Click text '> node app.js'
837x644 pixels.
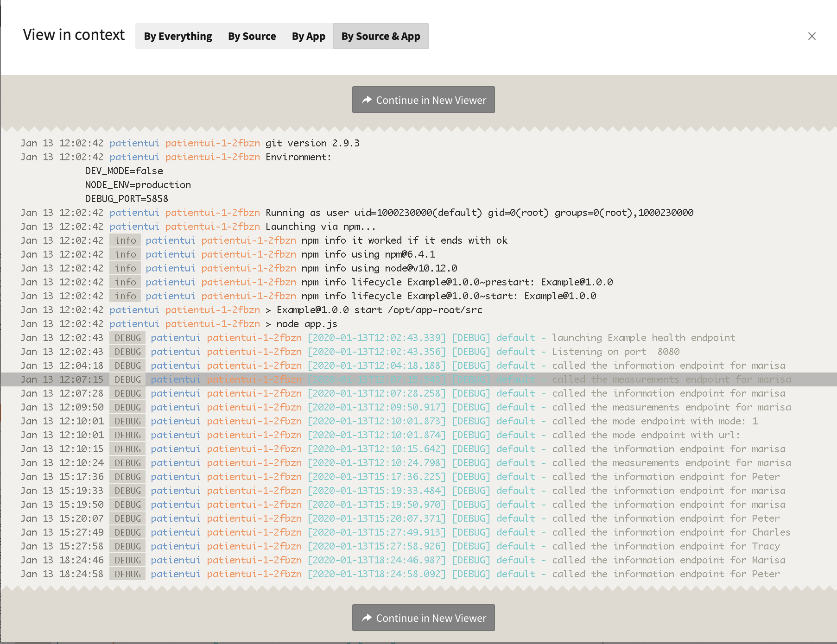click(x=301, y=324)
